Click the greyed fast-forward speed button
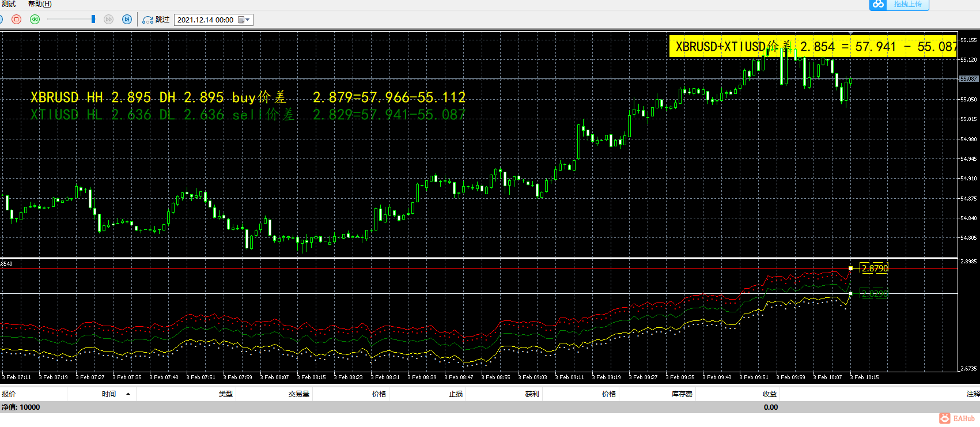This screenshot has height=427, width=980. click(108, 20)
